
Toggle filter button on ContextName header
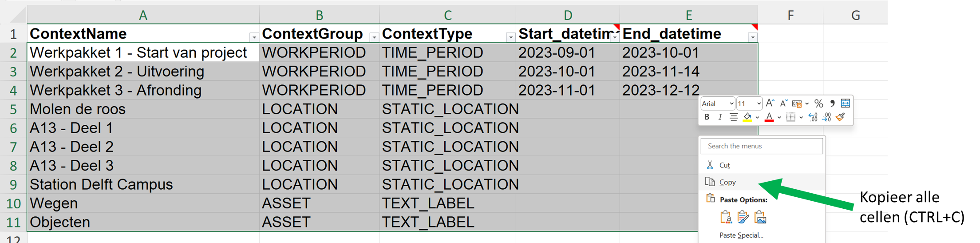(x=254, y=38)
